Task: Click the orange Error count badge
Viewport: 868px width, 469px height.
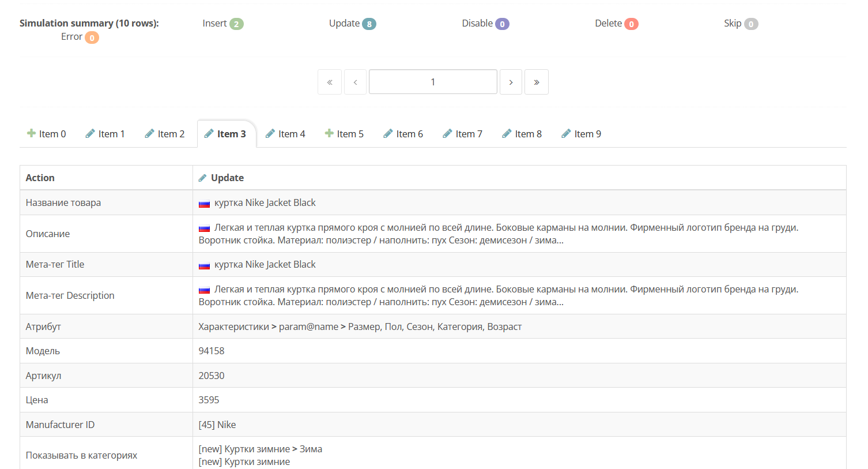Action: (92, 37)
